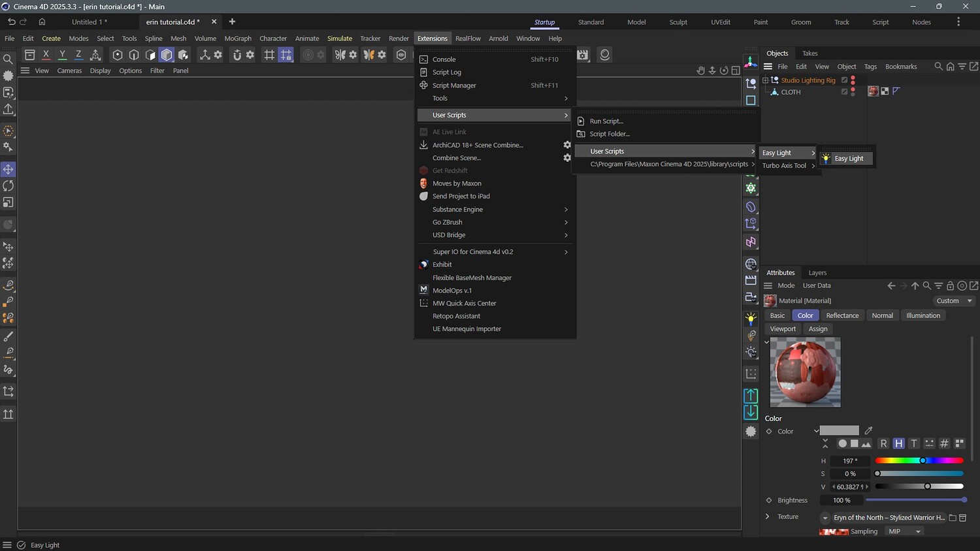This screenshot has width=980, height=551.
Task: Select the CLOTH material tag
Action: point(873,91)
